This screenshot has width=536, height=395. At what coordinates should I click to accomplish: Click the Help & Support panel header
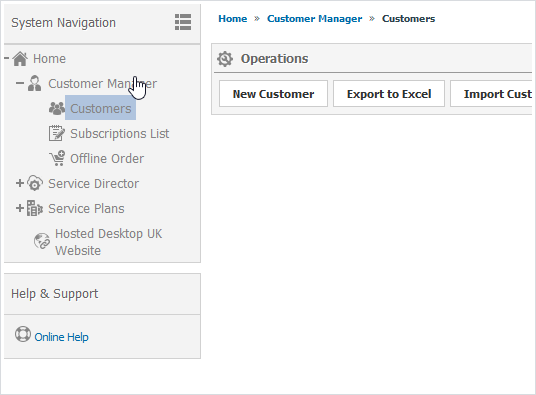[102, 294]
